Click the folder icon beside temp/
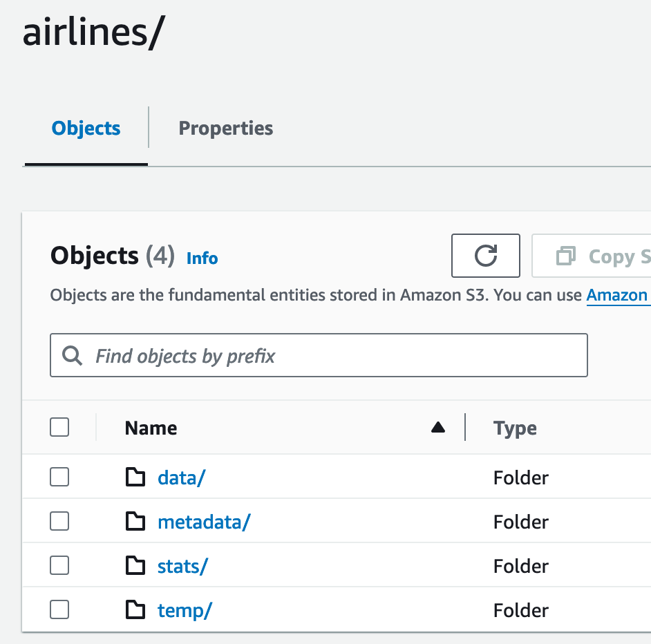Screen dimensions: 651x644 135,609
